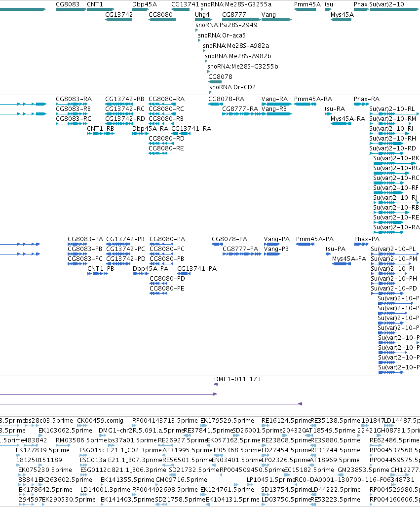Select snoRNA:Me28S-G3255a in the gene track
420x507 pixels.
coord(236,4)
